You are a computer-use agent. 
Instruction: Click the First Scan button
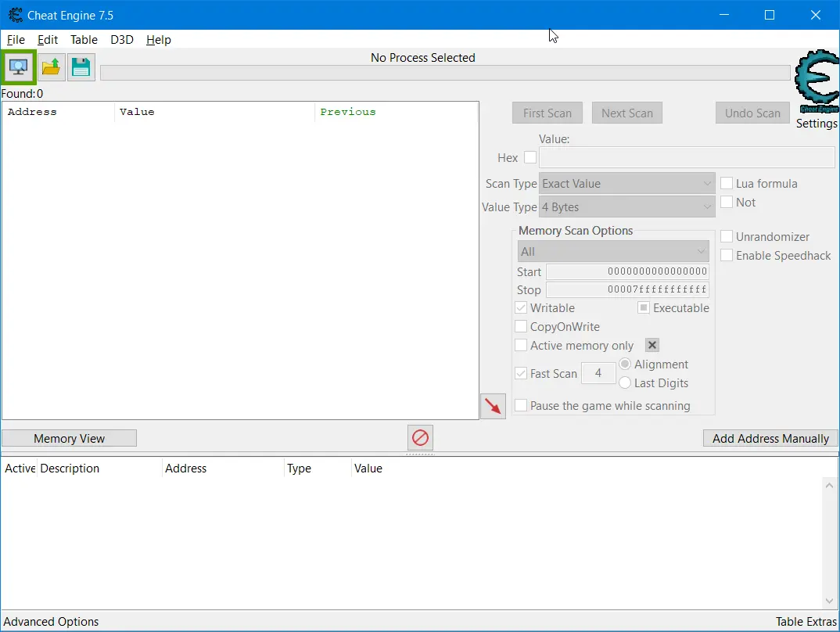coord(547,113)
